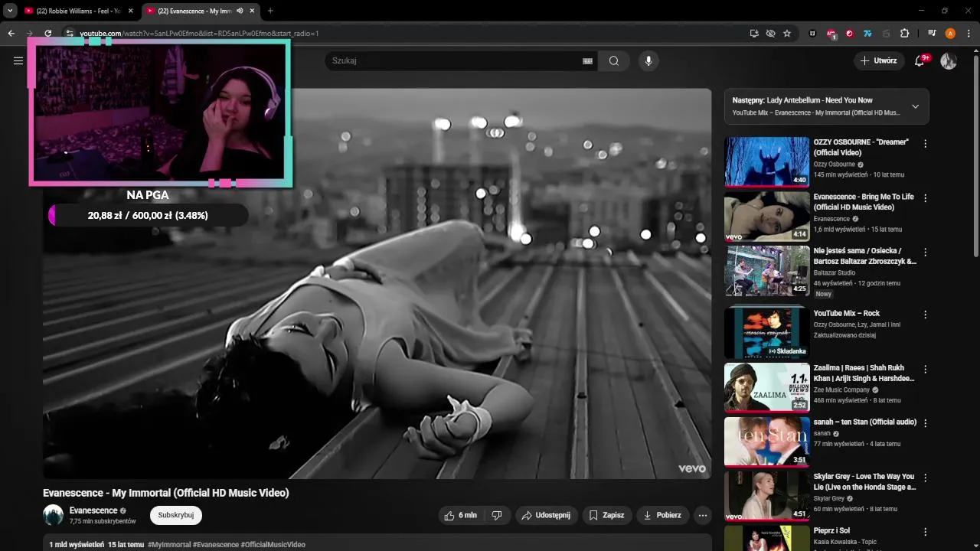The width and height of the screenshot is (980, 551).
Task: Activate voice search microphone
Action: [648, 61]
